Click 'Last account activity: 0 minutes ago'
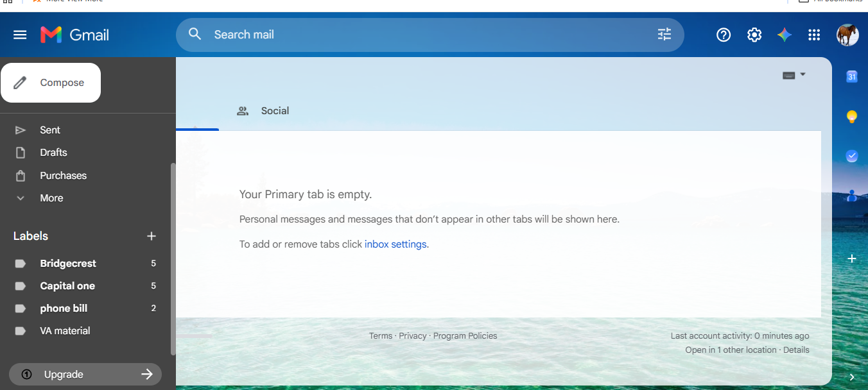The width and height of the screenshot is (868, 390). [740, 335]
